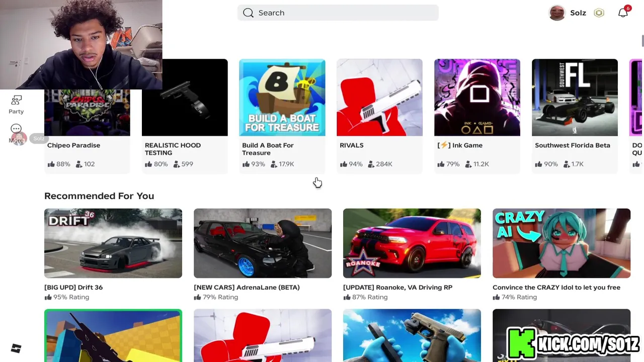Open the RIVALS game thumbnail

(x=379, y=98)
